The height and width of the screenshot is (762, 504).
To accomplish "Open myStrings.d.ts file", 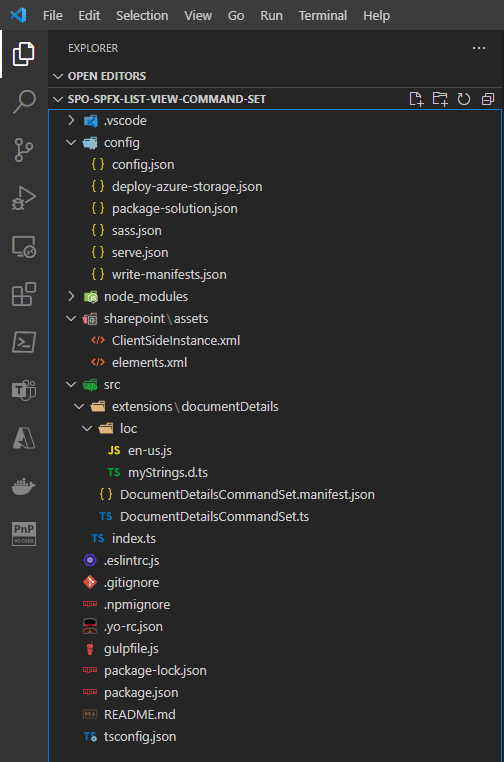I will 275,472.
